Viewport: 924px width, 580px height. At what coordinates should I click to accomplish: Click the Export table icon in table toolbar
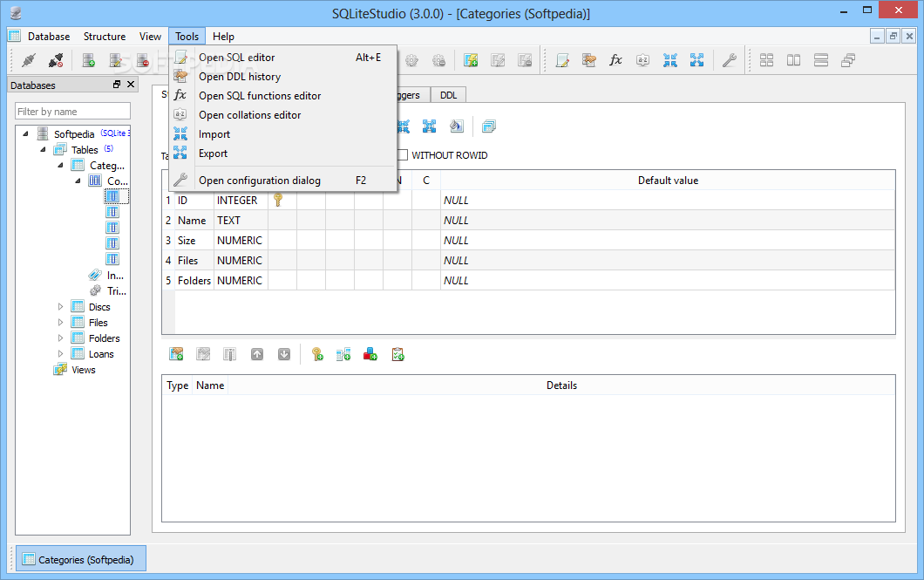(x=430, y=126)
